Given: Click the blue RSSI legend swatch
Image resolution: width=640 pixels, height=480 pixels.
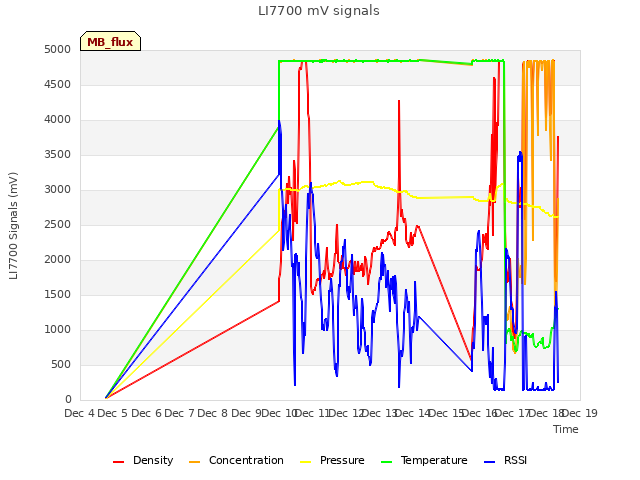Looking at the screenshot, I should 489,462.
